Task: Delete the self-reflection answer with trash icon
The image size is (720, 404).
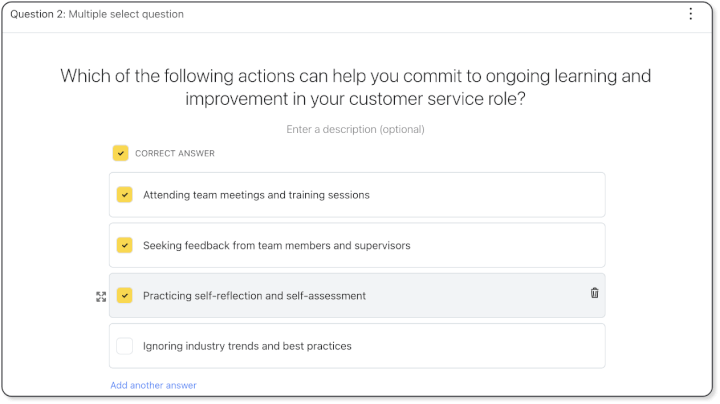Action: click(595, 293)
